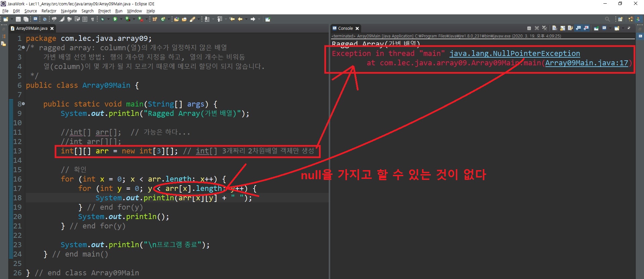Screen dimensions: 644x279
Task: Collapse the comment fold at line 2
Action: tap(23, 48)
